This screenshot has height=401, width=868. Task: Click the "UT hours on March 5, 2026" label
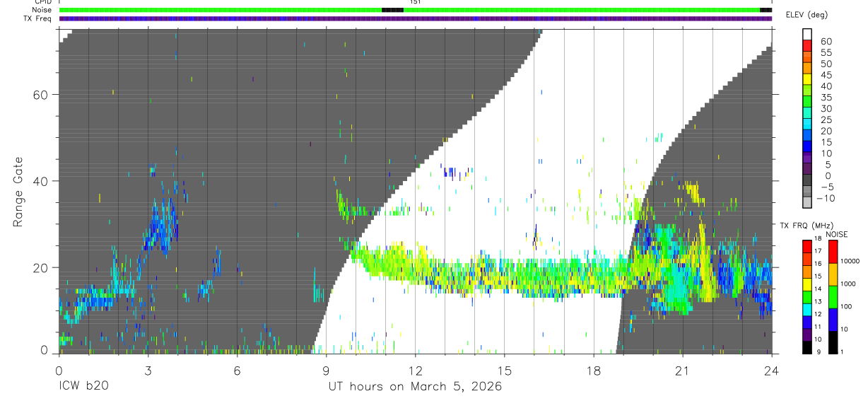pyautogui.click(x=415, y=387)
